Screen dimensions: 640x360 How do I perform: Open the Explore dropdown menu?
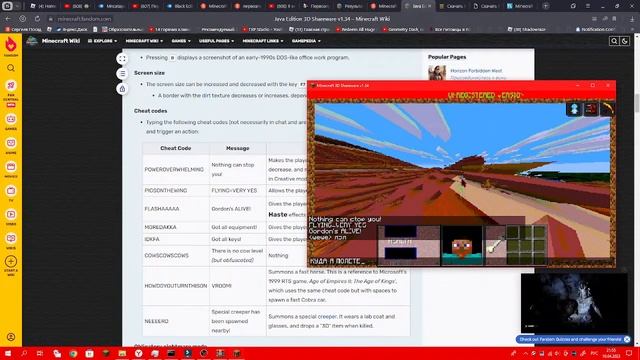pos(102,41)
